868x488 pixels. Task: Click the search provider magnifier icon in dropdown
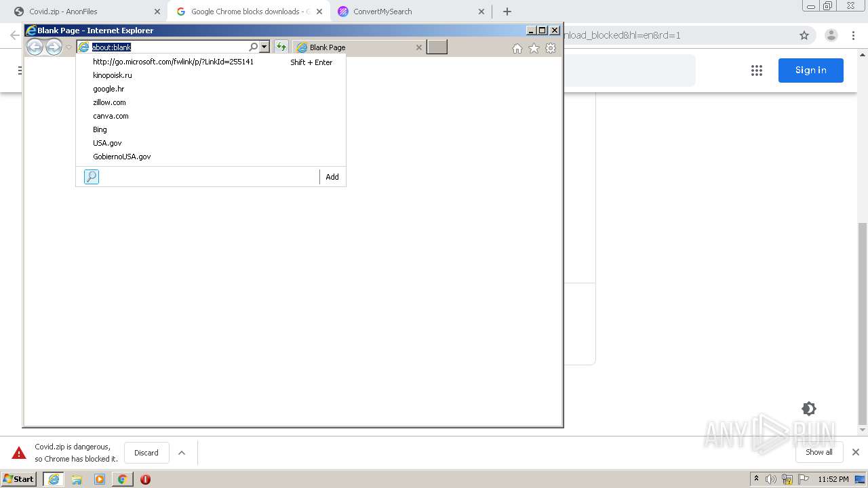[x=92, y=177]
